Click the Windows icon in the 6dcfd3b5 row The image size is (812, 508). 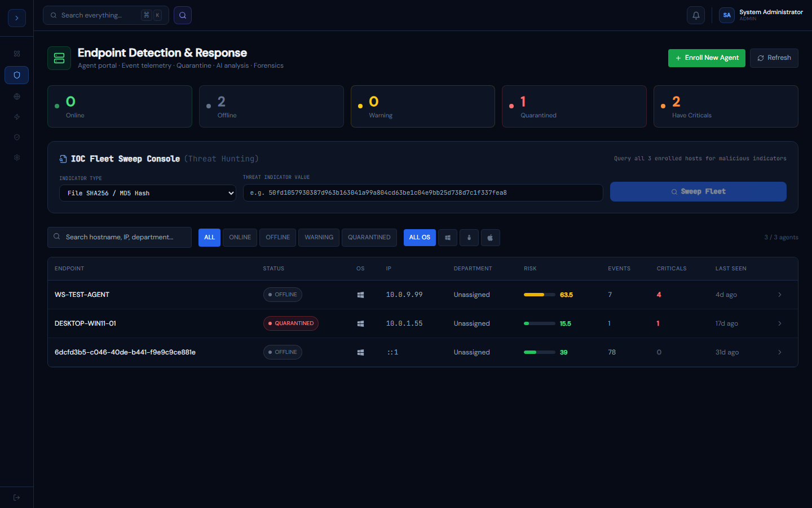360,352
